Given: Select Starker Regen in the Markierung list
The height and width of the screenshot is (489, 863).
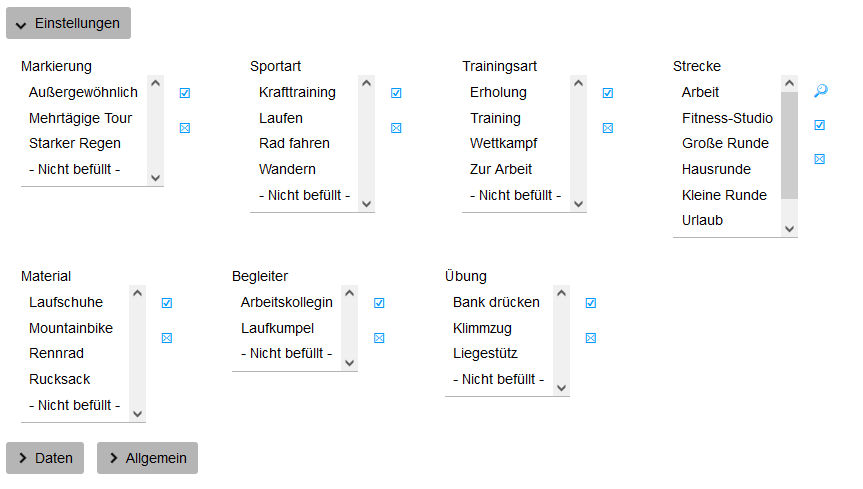Looking at the screenshot, I should (x=75, y=143).
